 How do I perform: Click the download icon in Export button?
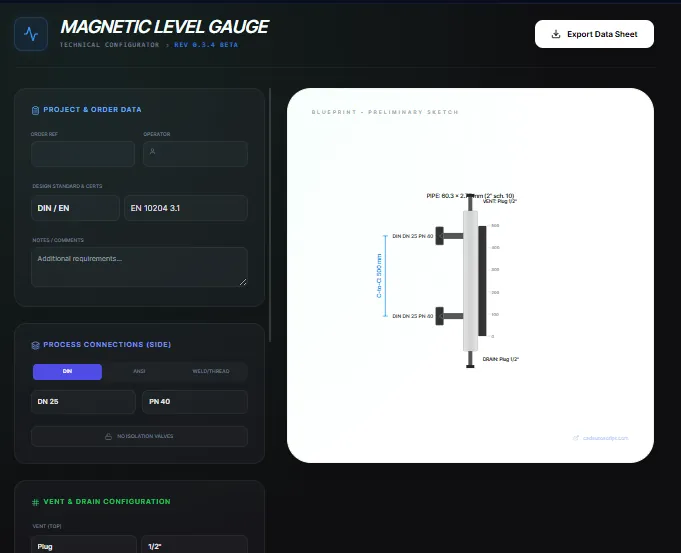(555, 34)
